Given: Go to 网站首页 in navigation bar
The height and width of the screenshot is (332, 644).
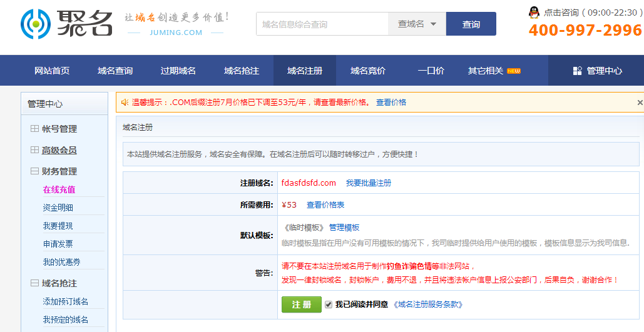Looking at the screenshot, I should click(52, 71).
